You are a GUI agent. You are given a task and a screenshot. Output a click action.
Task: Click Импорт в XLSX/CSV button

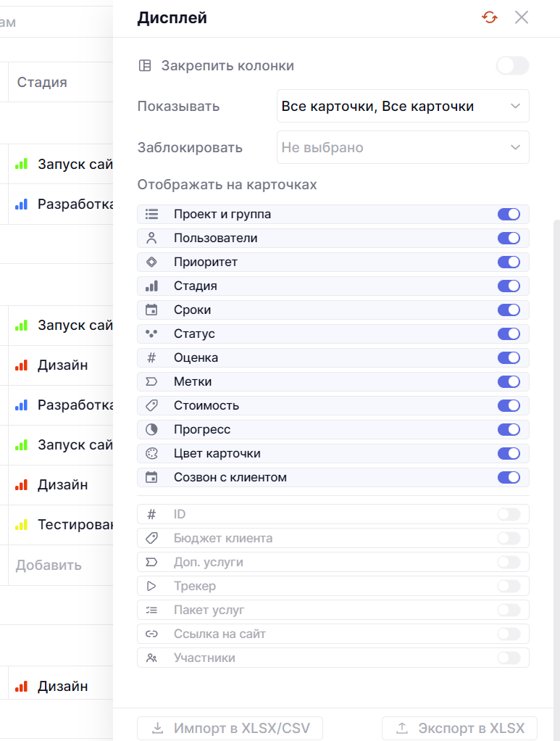click(230, 728)
